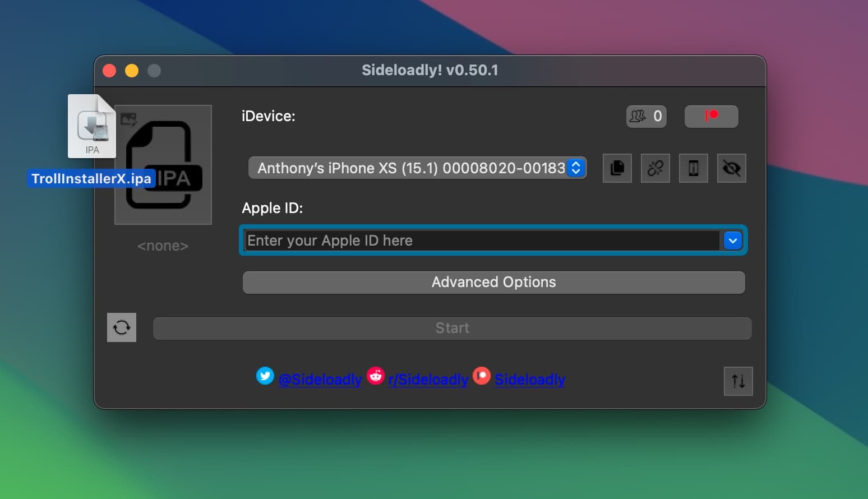Visit the r/Sideloadly subreddit link
Viewport: 868px width, 499px height.
428,380
